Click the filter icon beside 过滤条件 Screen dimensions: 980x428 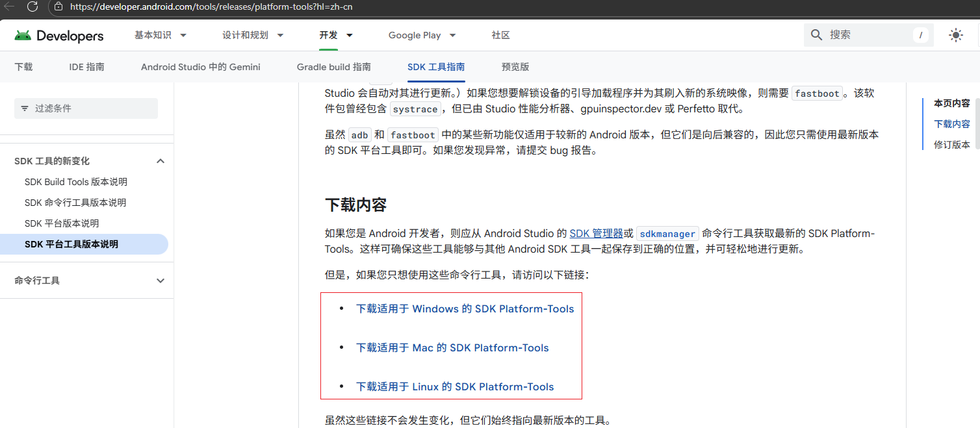point(25,108)
